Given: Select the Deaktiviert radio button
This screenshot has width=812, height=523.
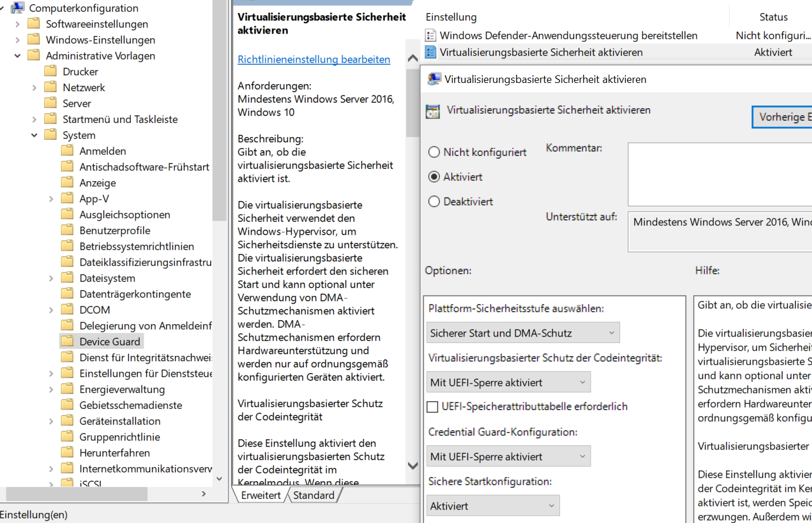Looking at the screenshot, I should (x=434, y=201).
